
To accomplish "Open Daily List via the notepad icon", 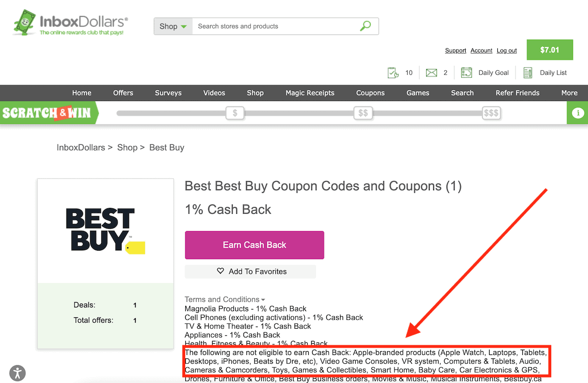I will [528, 72].
